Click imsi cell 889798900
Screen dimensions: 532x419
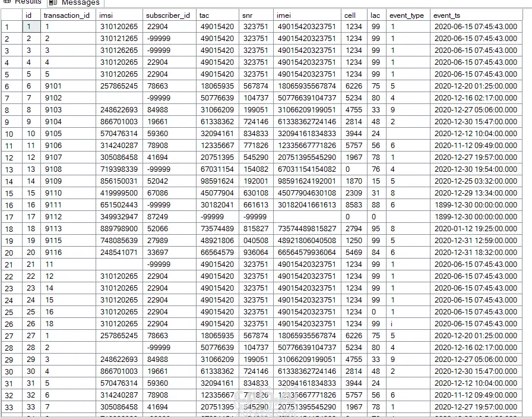[x=119, y=228]
